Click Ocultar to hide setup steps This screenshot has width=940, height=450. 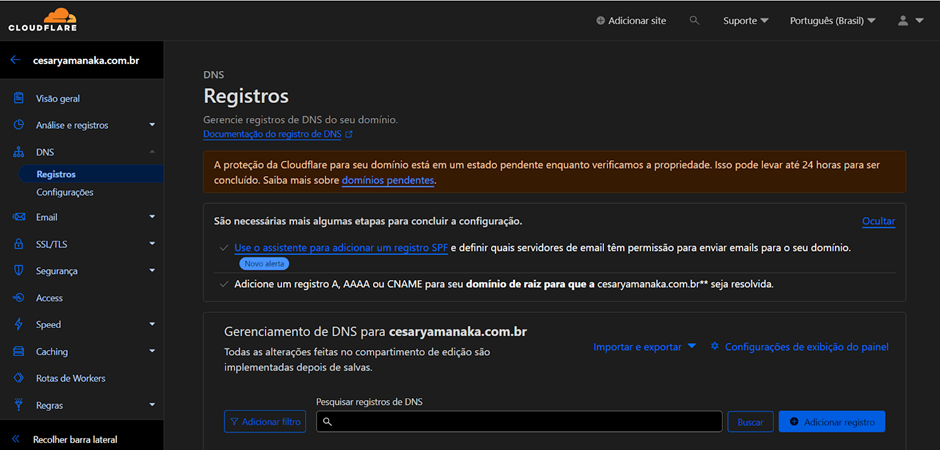pyautogui.click(x=878, y=222)
